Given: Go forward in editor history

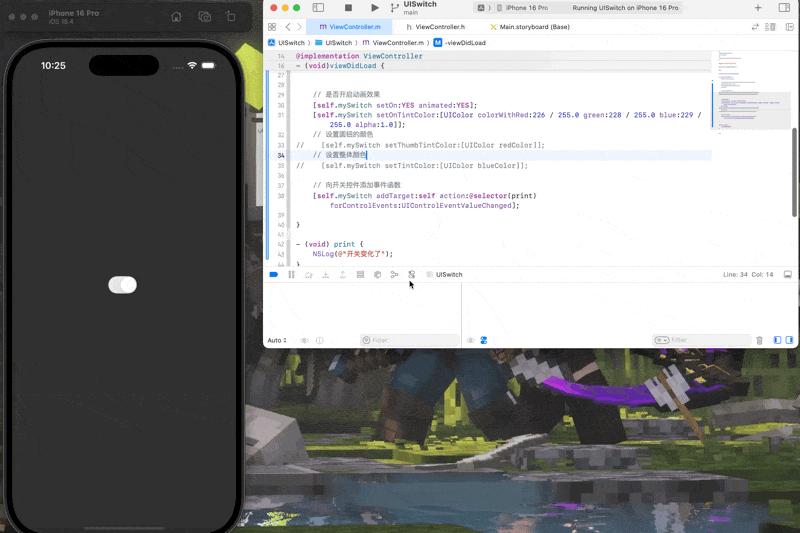Looking at the screenshot, I should coord(299,27).
